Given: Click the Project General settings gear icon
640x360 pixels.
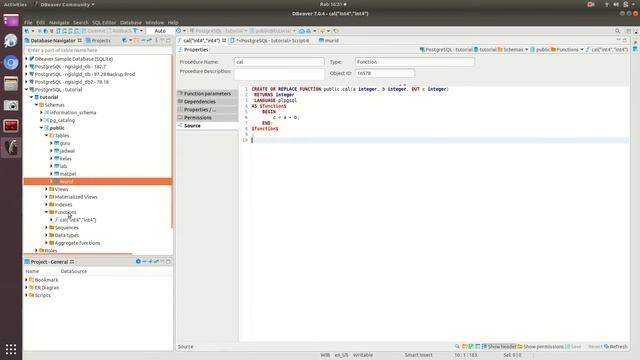Looking at the screenshot, I should pyautogui.click(x=138, y=262).
